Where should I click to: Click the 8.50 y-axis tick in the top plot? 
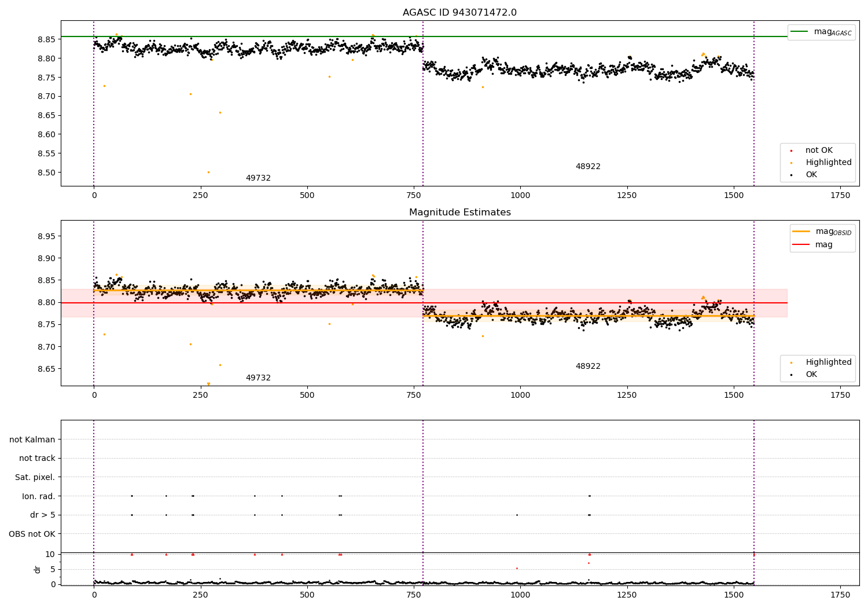[x=46, y=173]
